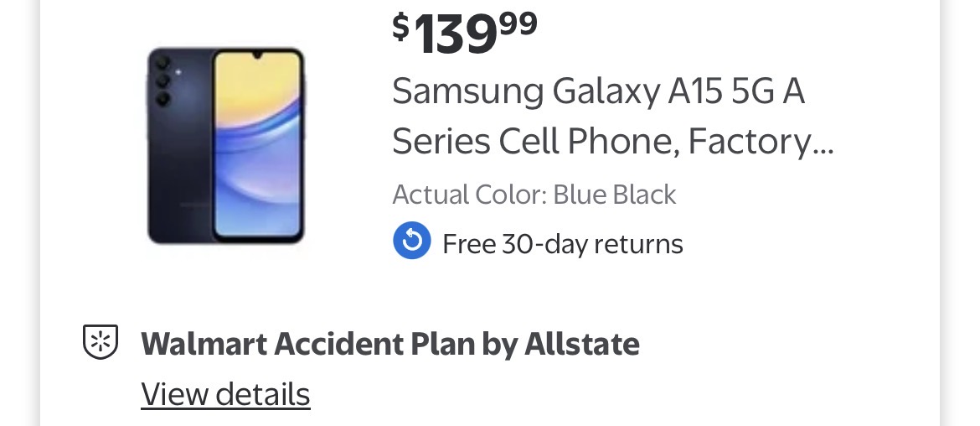Screen dimensions: 980x426
Task: Click the "Actual Color:" label text
Action: (469, 195)
